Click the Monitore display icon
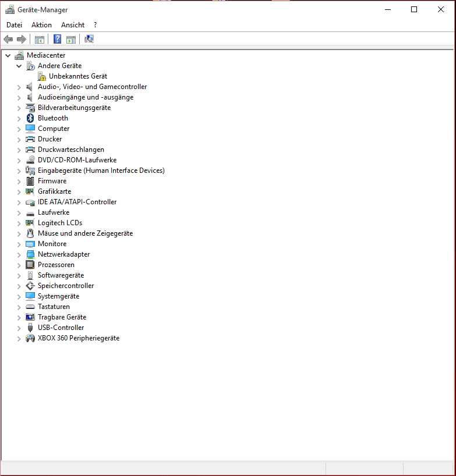 coord(30,244)
